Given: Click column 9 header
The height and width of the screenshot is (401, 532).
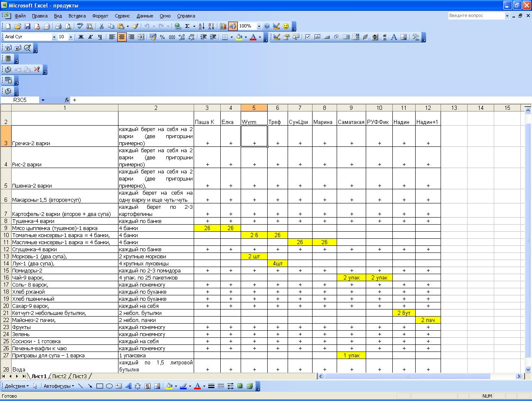Looking at the screenshot, I should point(351,108).
